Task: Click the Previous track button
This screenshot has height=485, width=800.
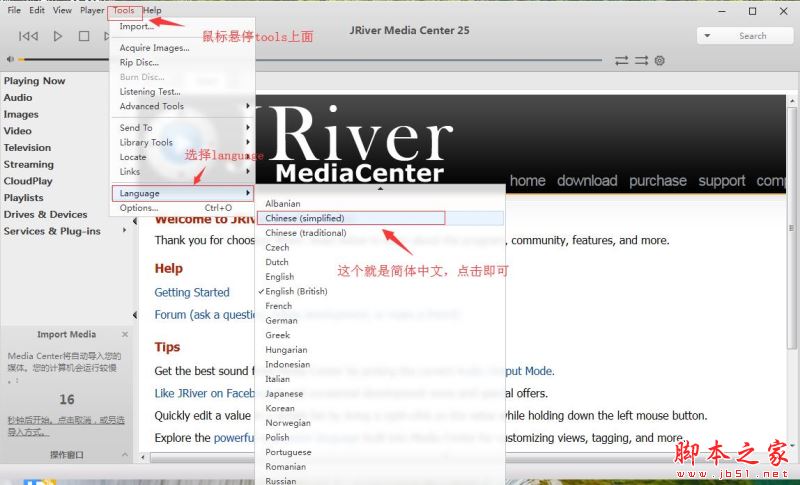Action: click(x=29, y=36)
